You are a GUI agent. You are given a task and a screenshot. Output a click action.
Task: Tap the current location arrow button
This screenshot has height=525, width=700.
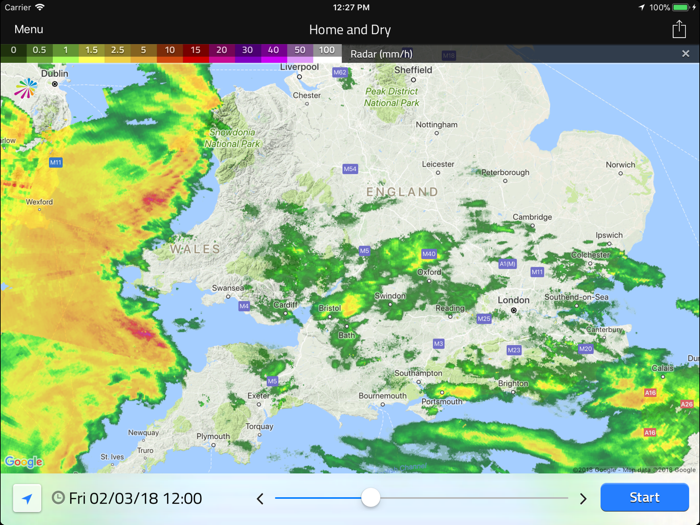[x=27, y=498]
